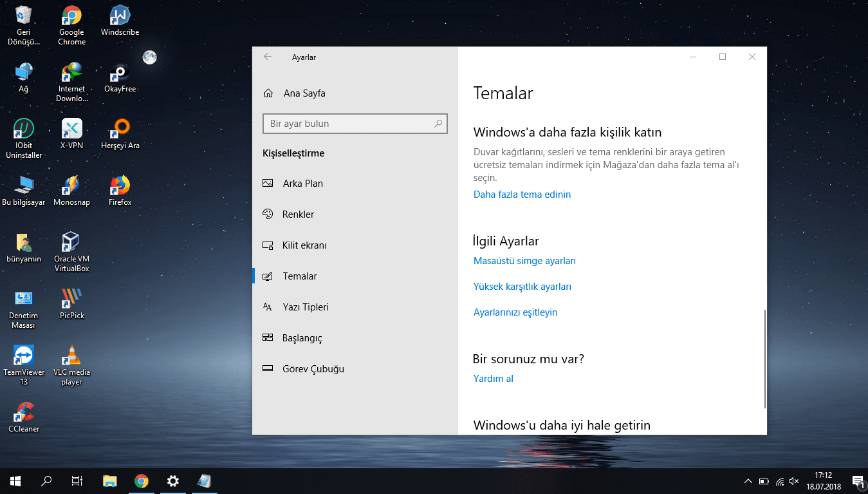
Task: Open PicPick desktop shortcut
Action: coord(71,304)
